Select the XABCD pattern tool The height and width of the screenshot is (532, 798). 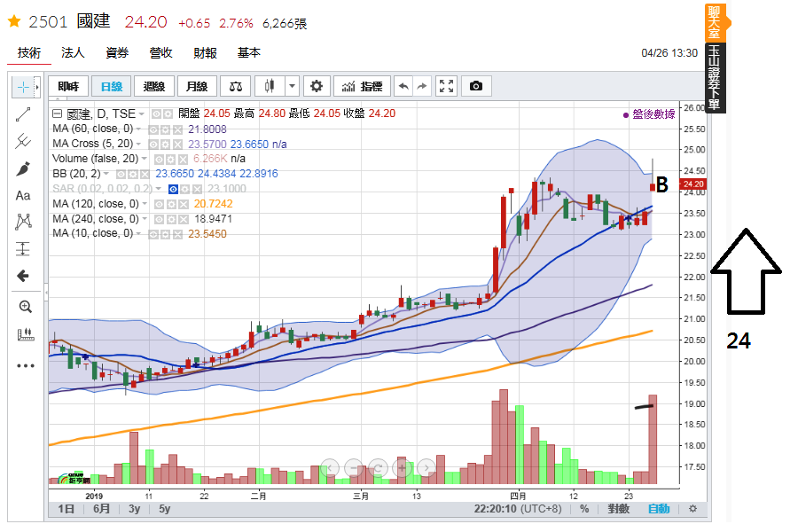23,222
